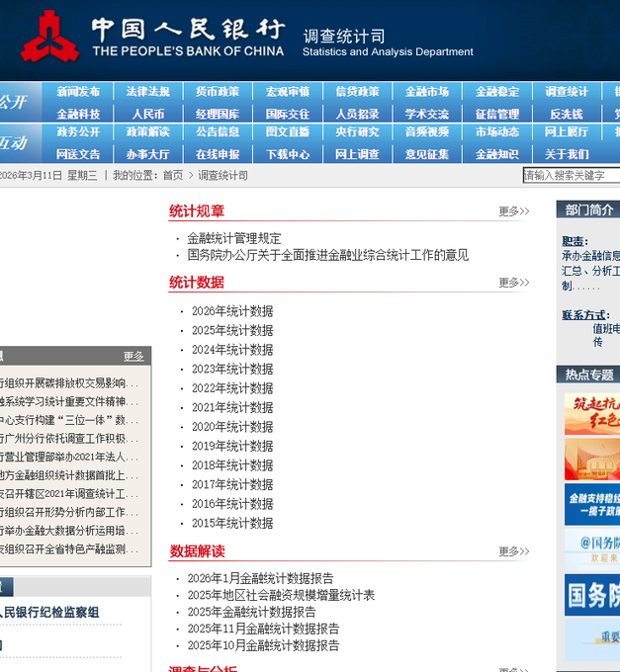Open the 金融支持稳经济 blue banner
Viewport: 620px width, 672px height.
(x=592, y=504)
